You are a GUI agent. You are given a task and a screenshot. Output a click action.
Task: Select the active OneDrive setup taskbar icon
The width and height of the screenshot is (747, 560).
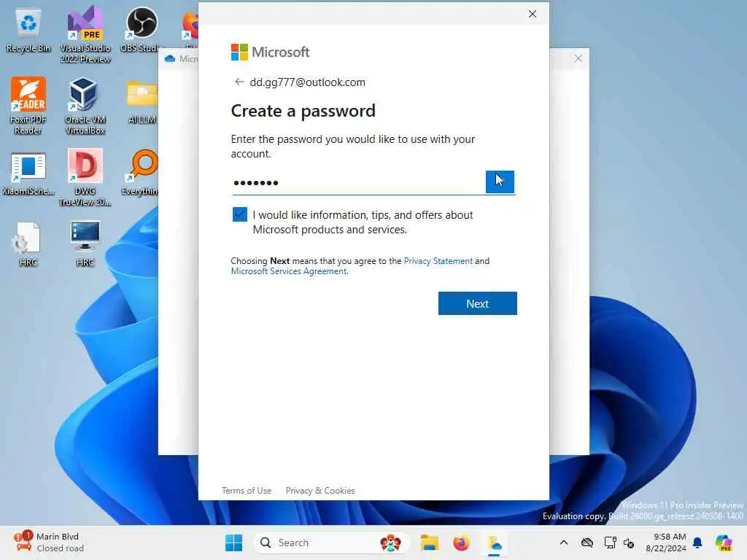point(494,543)
